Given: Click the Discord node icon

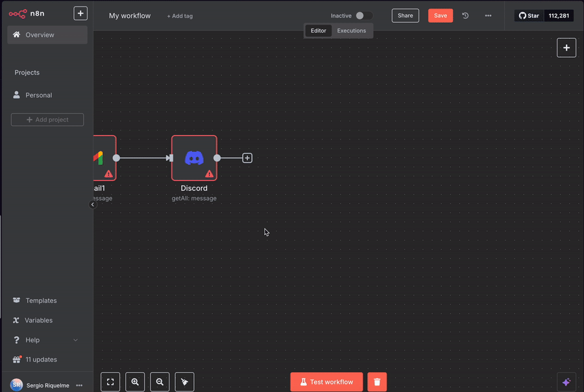Looking at the screenshot, I should [194, 158].
